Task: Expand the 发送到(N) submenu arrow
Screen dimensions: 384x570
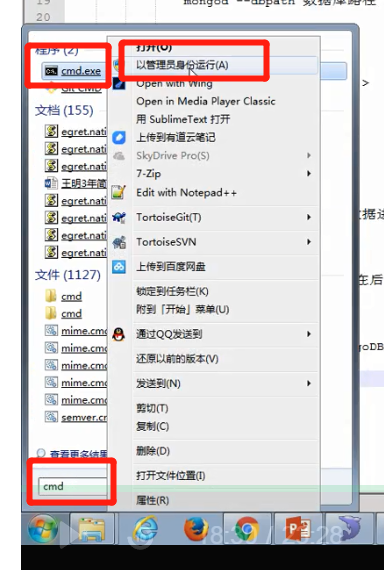Action: click(x=309, y=383)
